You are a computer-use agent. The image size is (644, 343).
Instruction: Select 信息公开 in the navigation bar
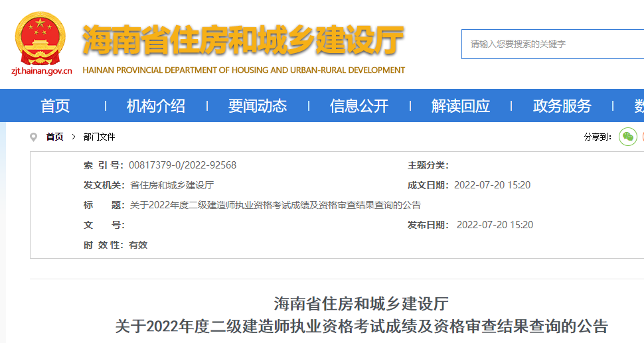coord(359,105)
